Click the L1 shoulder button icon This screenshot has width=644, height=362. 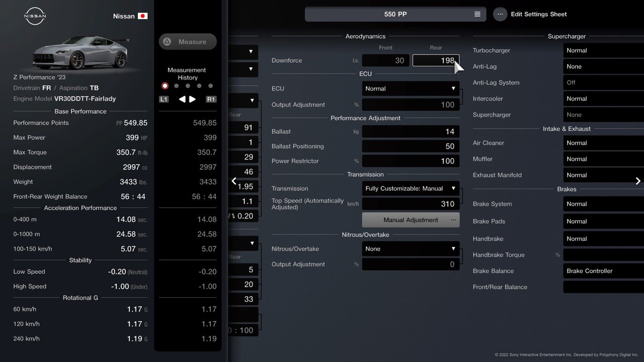click(164, 99)
